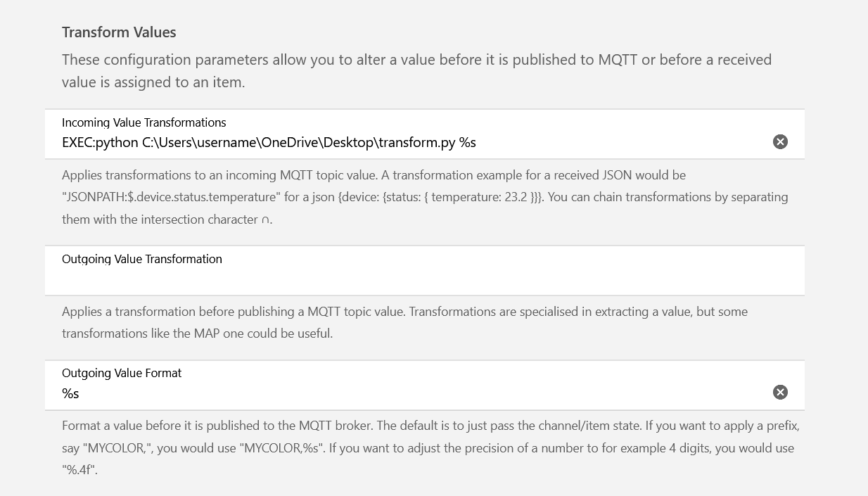This screenshot has height=496, width=868.
Task: Click the Incoming Value Transformations label
Action: [143, 122]
